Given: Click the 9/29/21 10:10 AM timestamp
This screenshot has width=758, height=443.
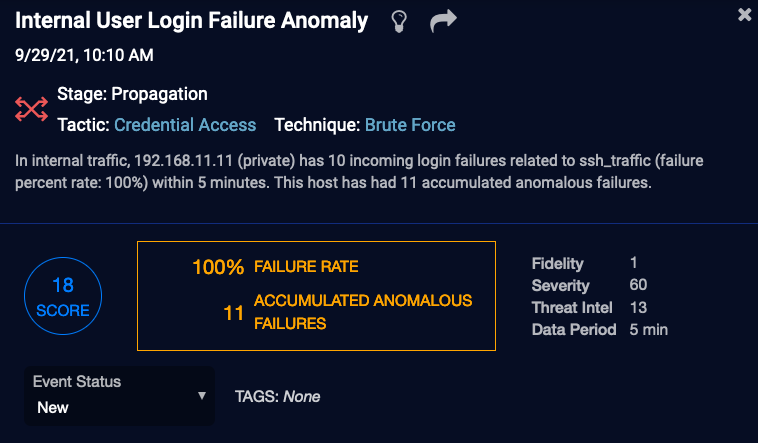Looking at the screenshot, I should [x=84, y=55].
